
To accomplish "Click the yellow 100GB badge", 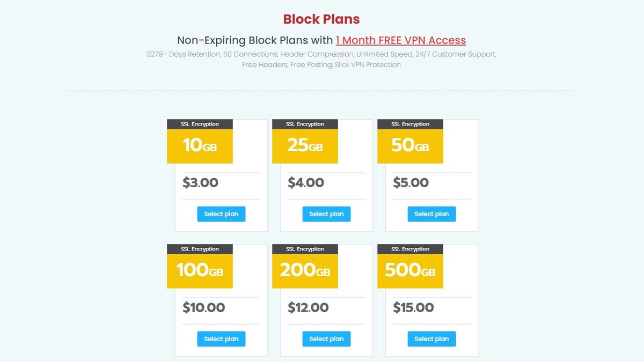I will [x=200, y=270].
